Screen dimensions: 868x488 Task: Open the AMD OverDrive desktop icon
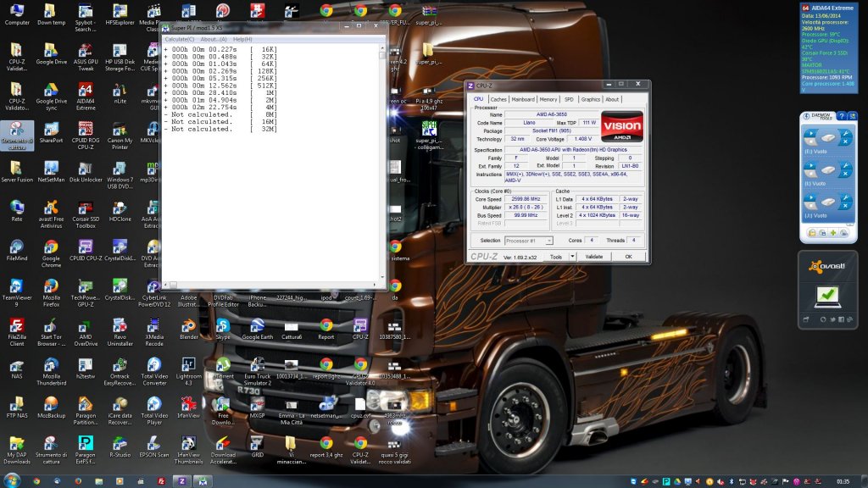[86, 332]
